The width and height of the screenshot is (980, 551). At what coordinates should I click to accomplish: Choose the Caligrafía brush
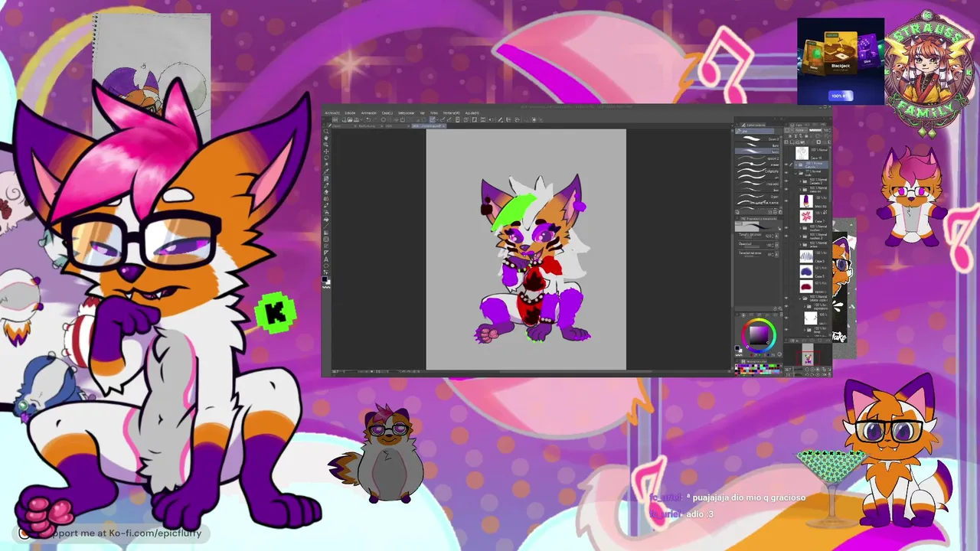(x=758, y=171)
